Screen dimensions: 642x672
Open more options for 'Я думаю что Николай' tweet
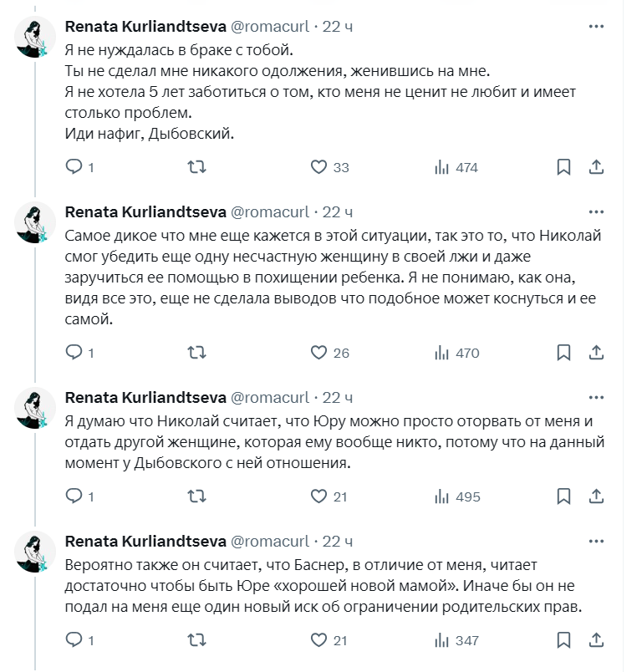(596, 398)
